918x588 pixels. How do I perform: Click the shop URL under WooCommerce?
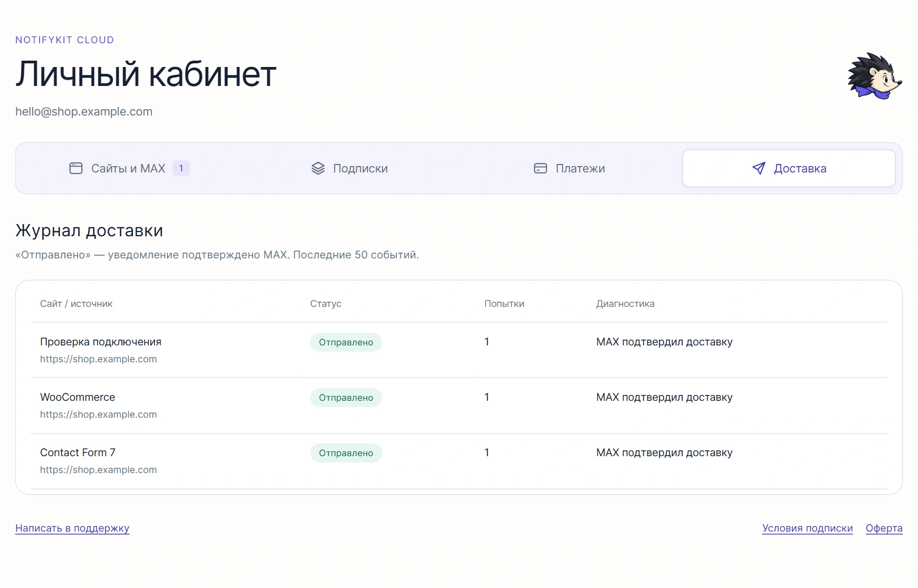(x=99, y=415)
